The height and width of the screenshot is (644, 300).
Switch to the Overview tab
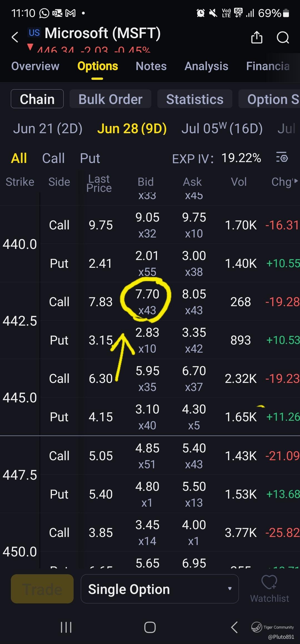(35, 66)
